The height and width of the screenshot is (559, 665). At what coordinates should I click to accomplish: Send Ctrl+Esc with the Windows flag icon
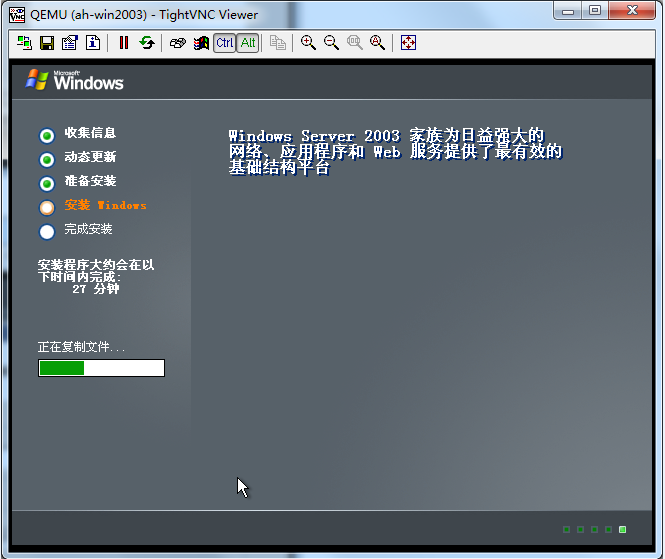[x=201, y=43]
